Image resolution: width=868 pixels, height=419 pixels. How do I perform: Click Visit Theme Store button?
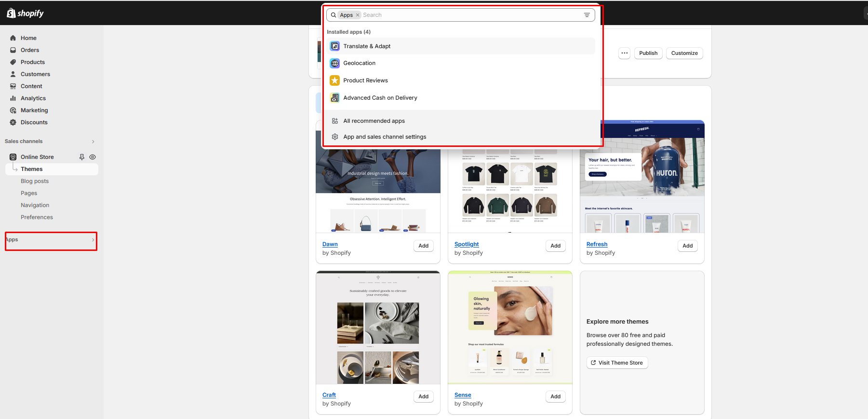[x=617, y=363]
